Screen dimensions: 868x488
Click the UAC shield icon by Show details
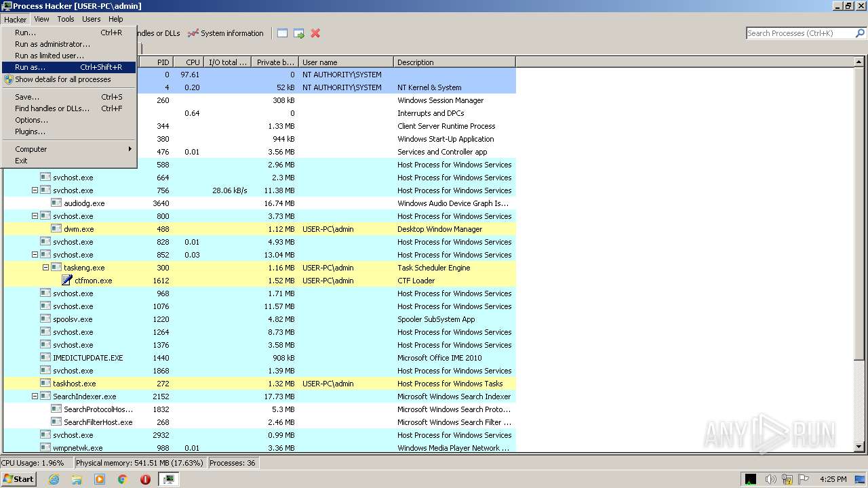pyautogui.click(x=9, y=79)
